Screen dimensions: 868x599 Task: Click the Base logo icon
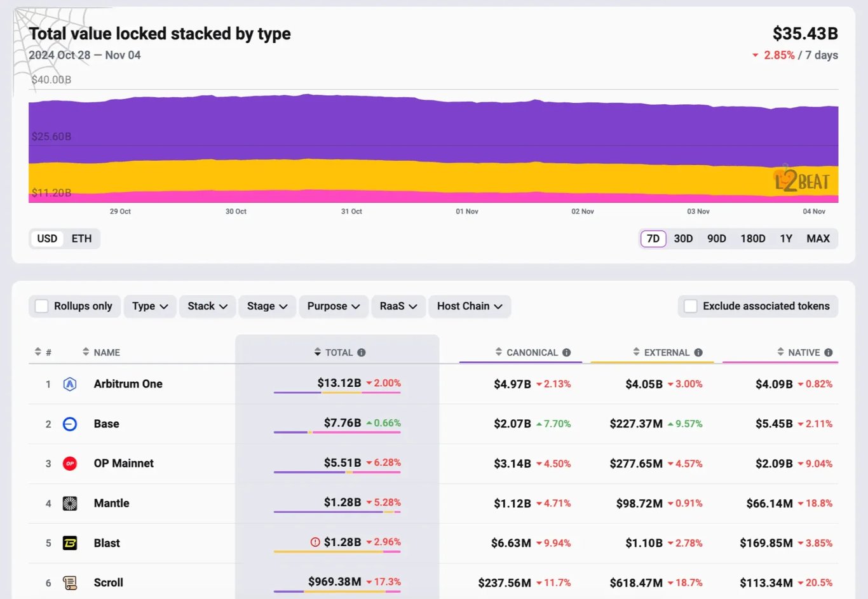[x=70, y=424]
